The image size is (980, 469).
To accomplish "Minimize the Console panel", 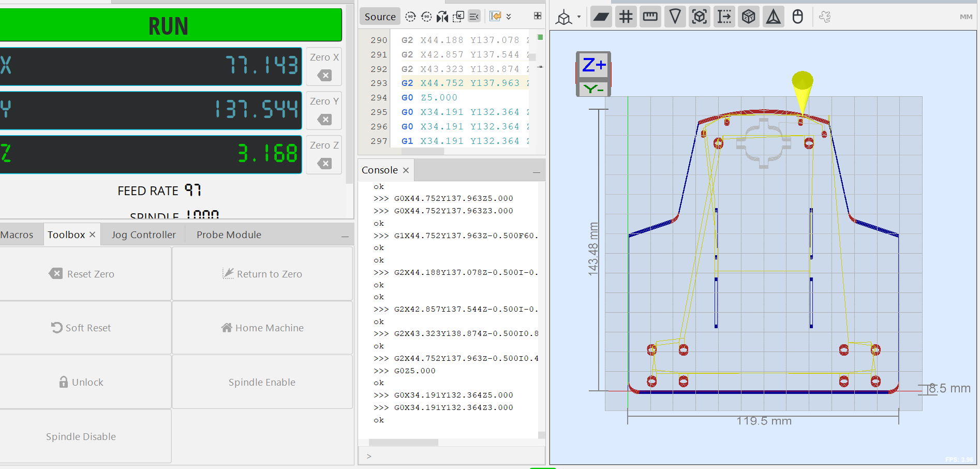I will click(537, 171).
